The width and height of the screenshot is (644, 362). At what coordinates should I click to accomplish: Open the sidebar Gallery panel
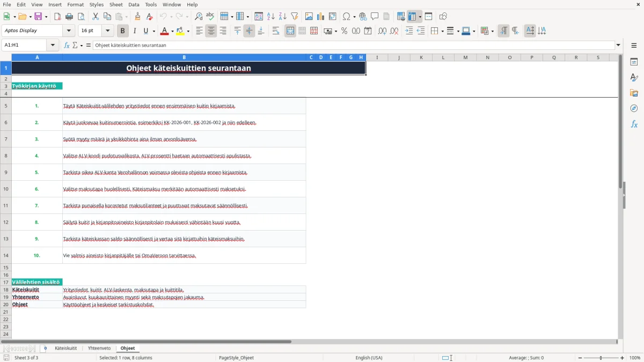pos(634,93)
